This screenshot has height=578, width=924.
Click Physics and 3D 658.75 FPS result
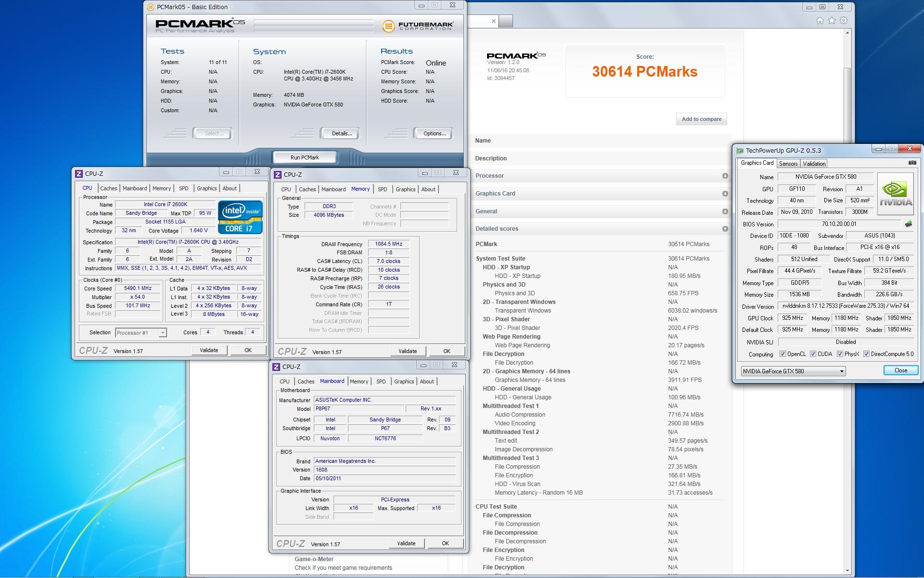click(683, 293)
